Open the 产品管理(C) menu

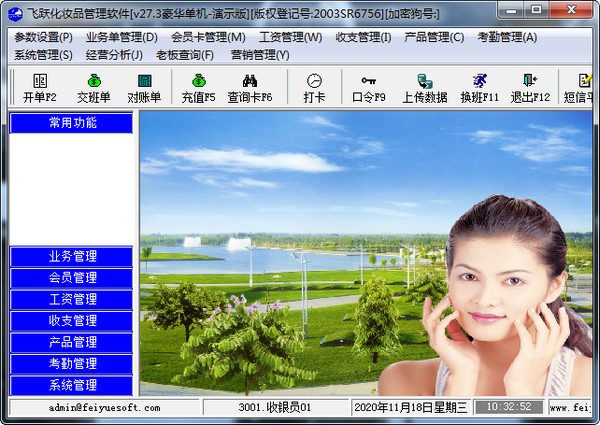[434, 37]
